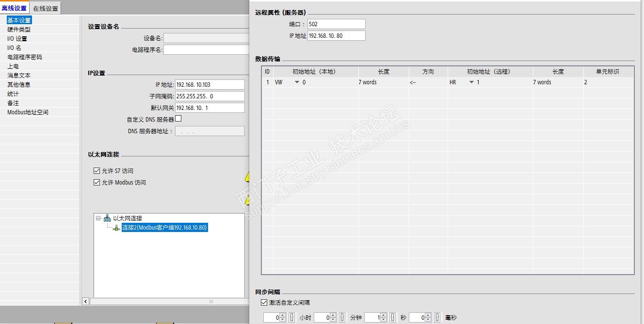
Task: Click the bracket icon beside the 秒 spinner
Action: pos(393,318)
